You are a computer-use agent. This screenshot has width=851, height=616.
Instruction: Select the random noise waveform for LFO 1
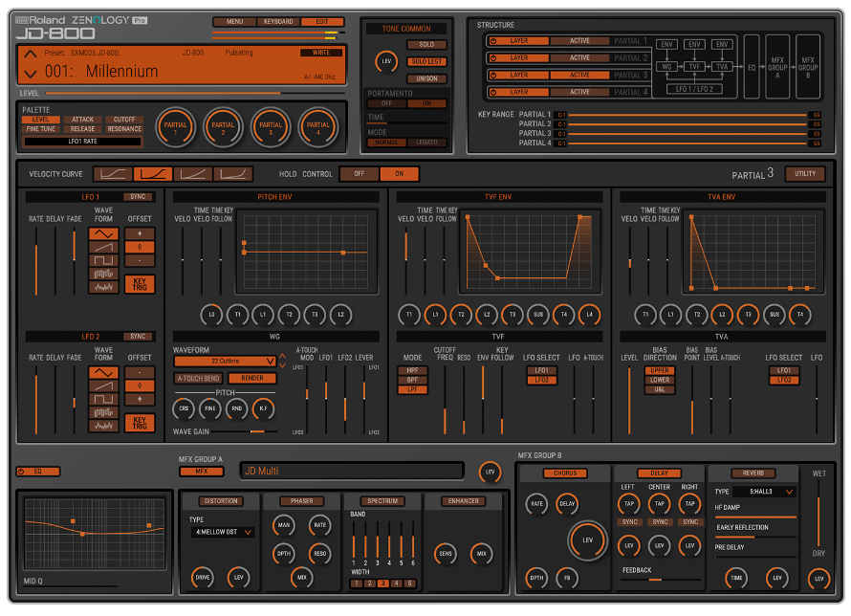[103, 287]
